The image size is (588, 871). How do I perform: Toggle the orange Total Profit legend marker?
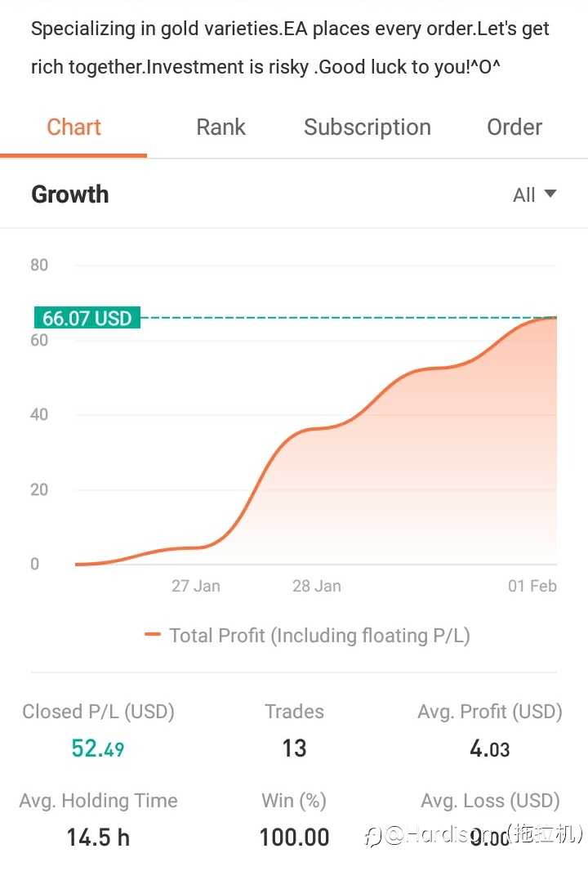tap(152, 634)
